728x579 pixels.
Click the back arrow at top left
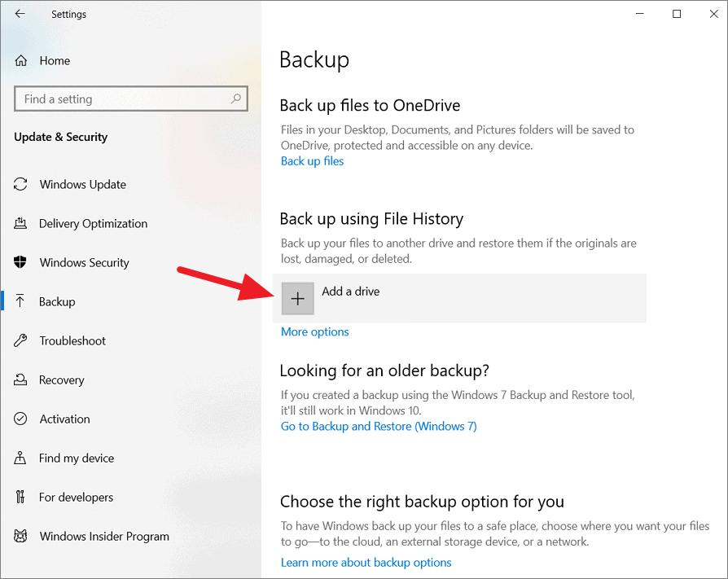click(x=18, y=14)
